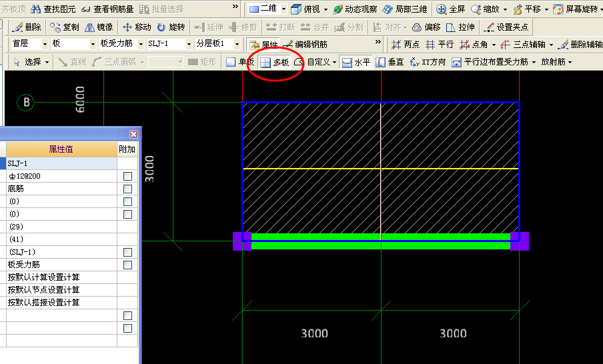Select the 删除 delete tool
Image resolution: width=603 pixels, height=364 pixels.
(x=27, y=27)
